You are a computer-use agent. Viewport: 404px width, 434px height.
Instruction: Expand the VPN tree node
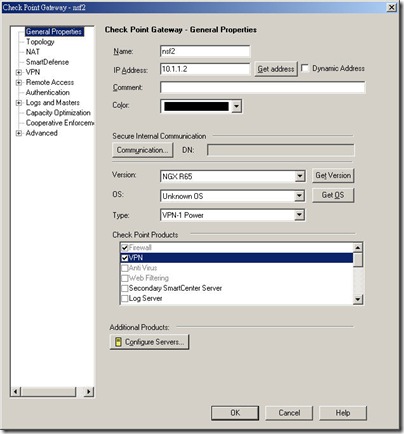pyautogui.click(x=19, y=72)
